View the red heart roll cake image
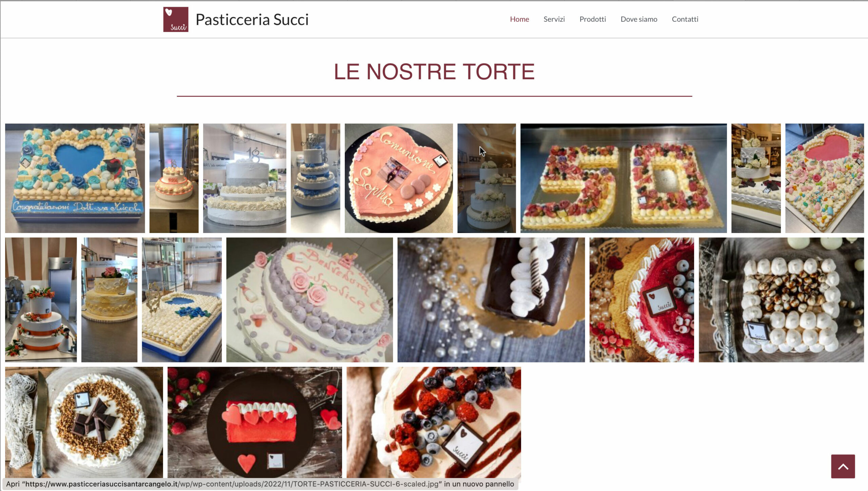The height and width of the screenshot is (491, 868). pyautogui.click(x=255, y=422)
